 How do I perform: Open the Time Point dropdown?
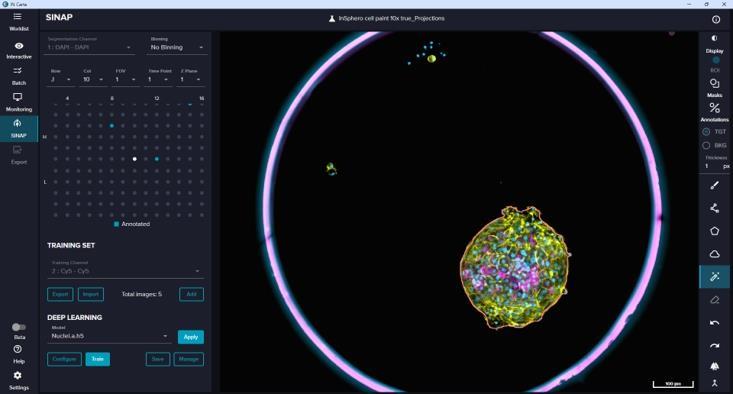coord(158,79)
